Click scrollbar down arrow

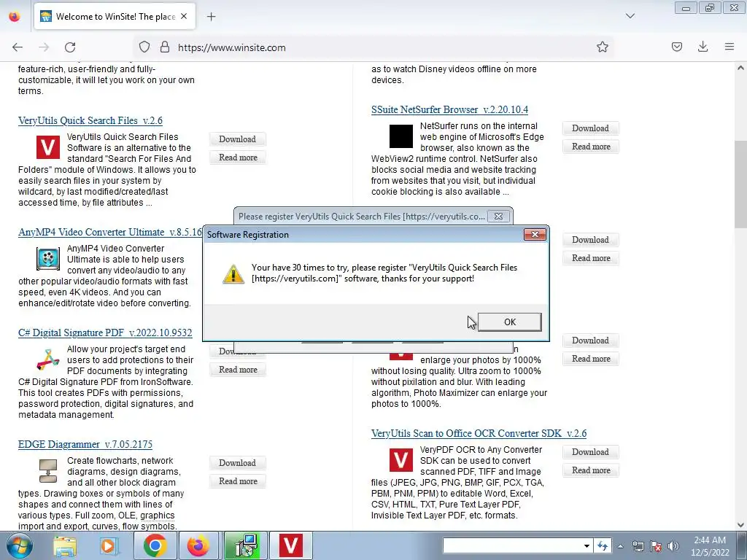click(x=740, y=525)
